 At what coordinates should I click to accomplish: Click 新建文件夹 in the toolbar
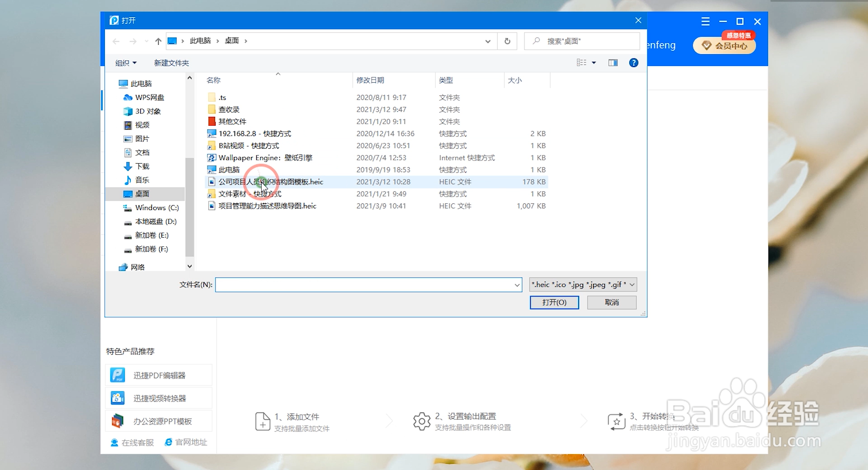coord(171,63)
